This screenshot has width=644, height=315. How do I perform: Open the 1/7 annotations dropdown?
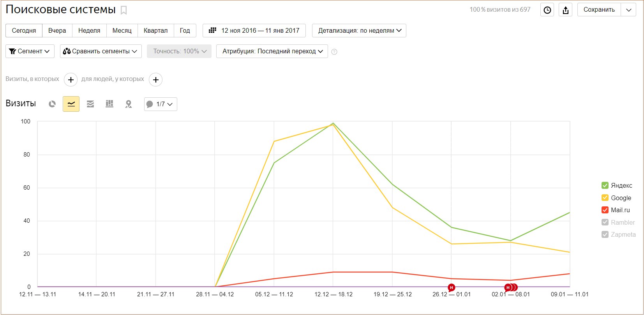pos(161,104)
